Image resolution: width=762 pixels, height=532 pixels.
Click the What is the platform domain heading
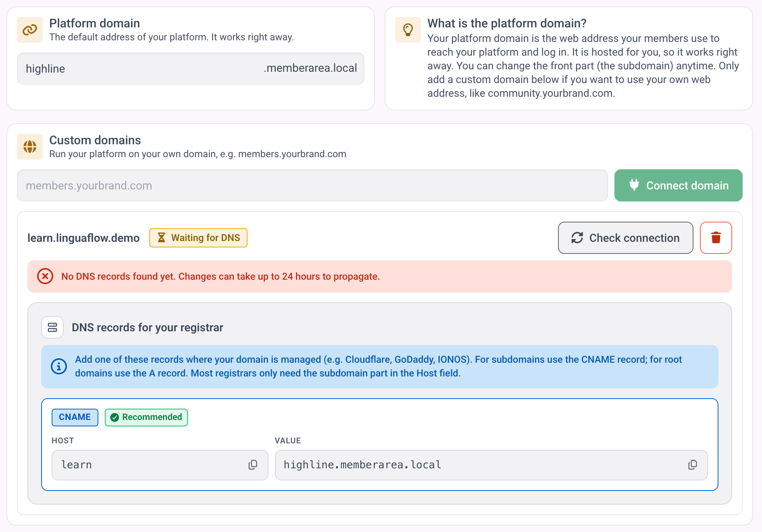pos(507,23)
